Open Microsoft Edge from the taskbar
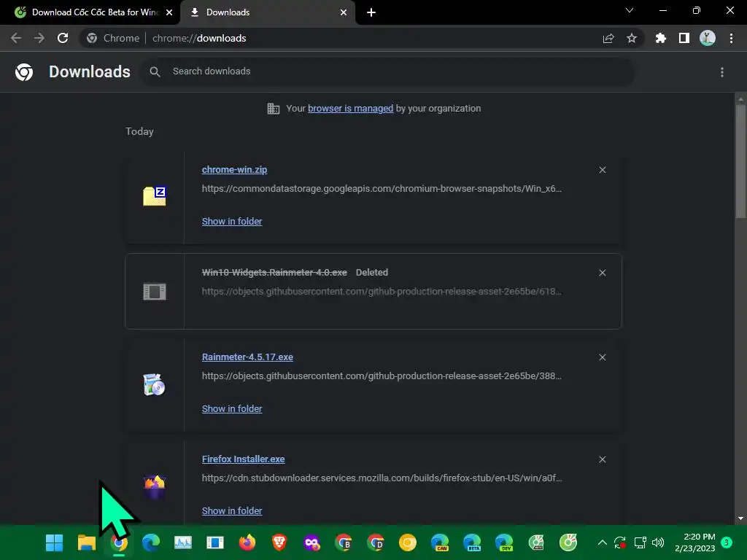The image size is (747, 560). point(150,542)
